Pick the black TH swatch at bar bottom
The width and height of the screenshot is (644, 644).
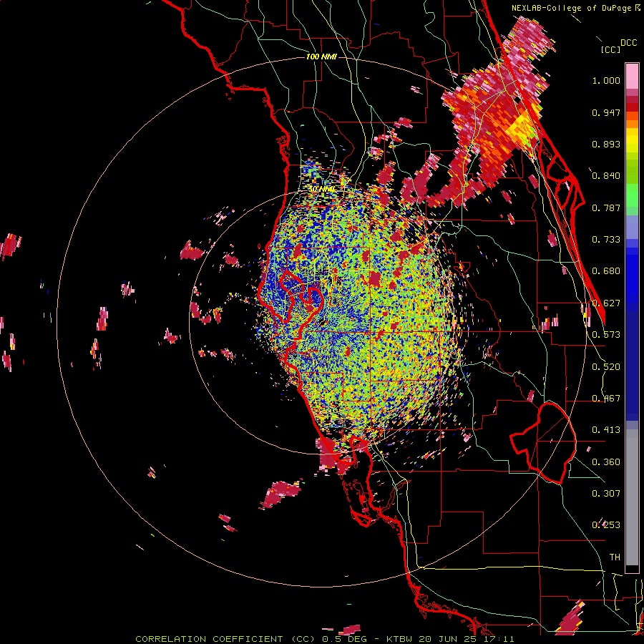(632, 569)
